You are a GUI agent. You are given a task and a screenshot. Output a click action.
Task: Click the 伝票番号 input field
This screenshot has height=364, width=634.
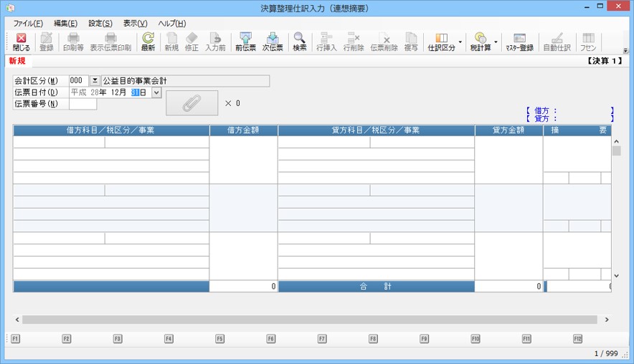click(x=82, y=104)
